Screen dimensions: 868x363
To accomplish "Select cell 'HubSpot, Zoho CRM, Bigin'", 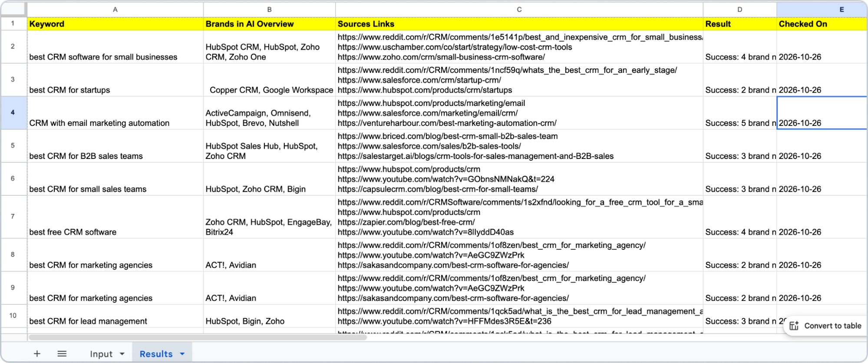I will (x=269, y=179).
